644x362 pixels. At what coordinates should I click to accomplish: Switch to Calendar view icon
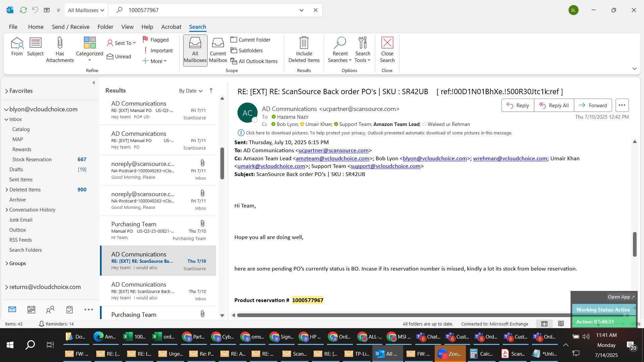pos(31,309)
